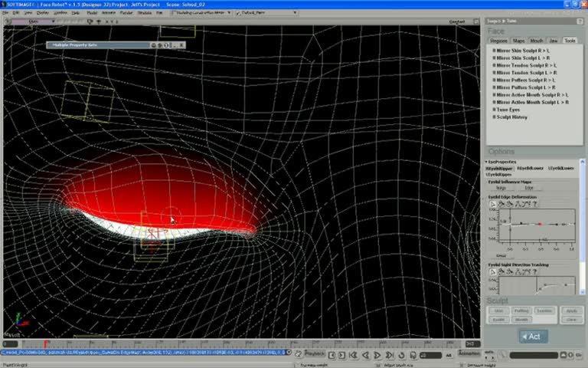Image resolution: width=588 pixels, height=368 pixels.
Task: Switch to the Regions tab
Action: pos(498,41)
